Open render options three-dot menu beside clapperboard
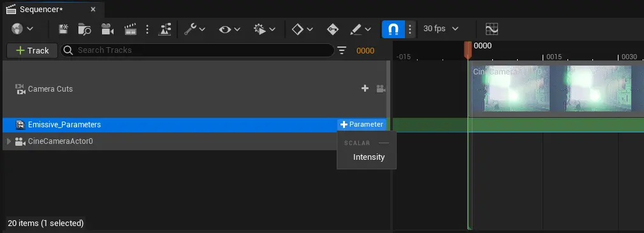This screenshot has height=233, width=644. 147,29
